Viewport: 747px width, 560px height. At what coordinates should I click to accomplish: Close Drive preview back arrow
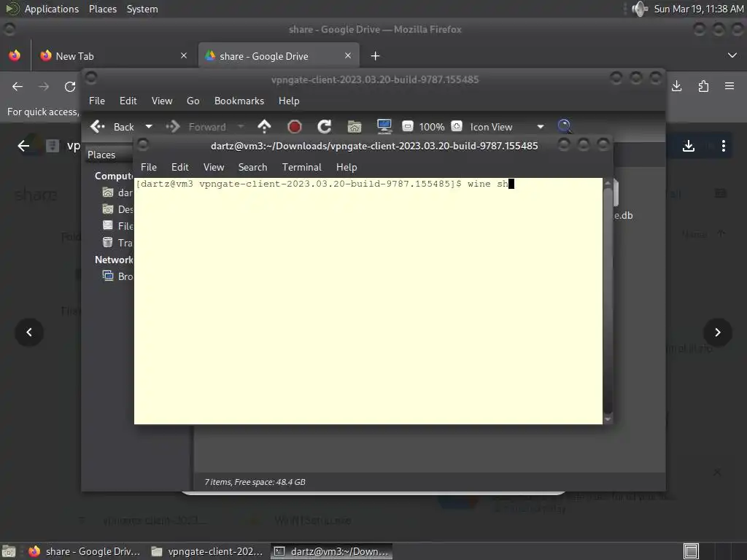23,146
